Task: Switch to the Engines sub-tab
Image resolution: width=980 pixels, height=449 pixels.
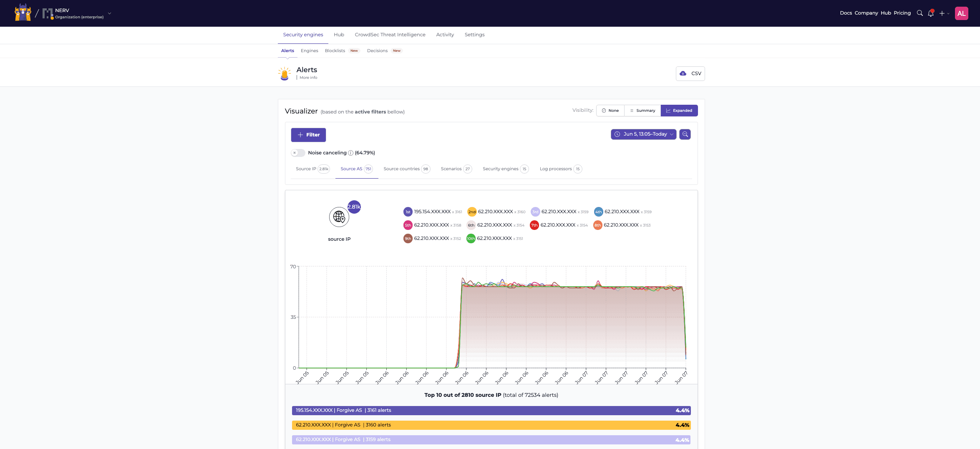Action: click(309, 50)
